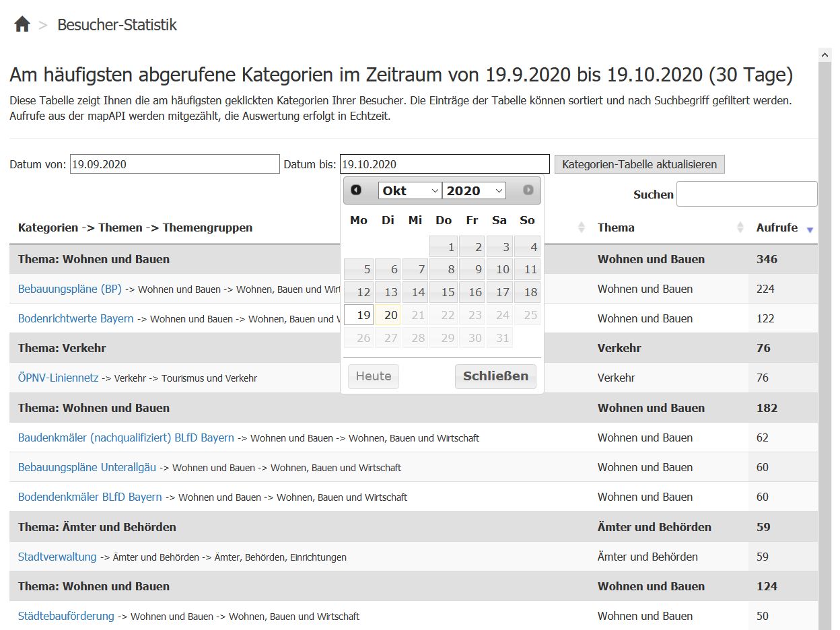Click the Datum bis input field
Viewport: 840px width, 630px height.
click(x=445, y=164)
